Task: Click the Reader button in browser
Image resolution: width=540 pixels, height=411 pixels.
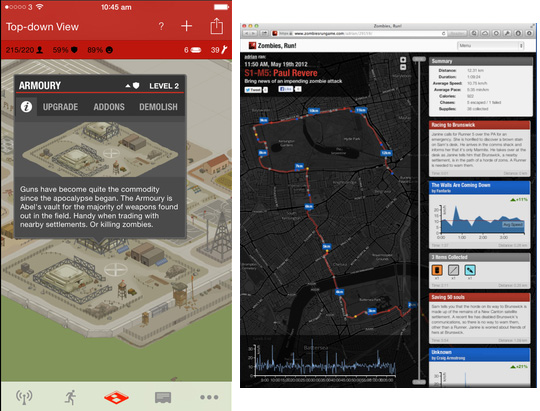Action: point(458,33)
